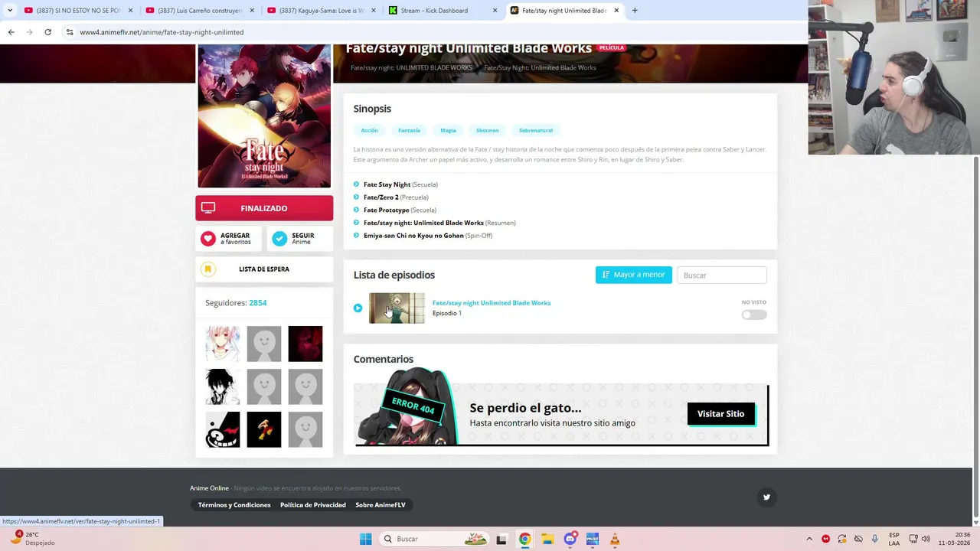
Task: Select the Sobrenatural genre tag
Action: (536, 130)
